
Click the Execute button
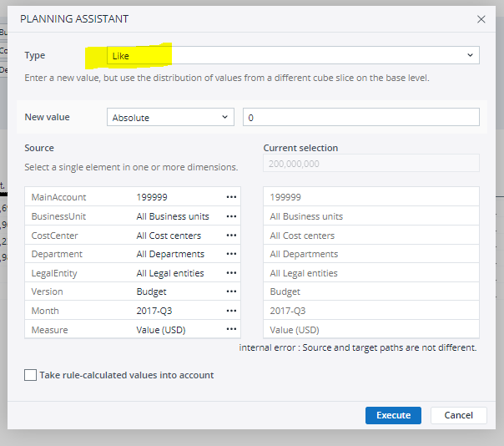click(x=393, y=415)
